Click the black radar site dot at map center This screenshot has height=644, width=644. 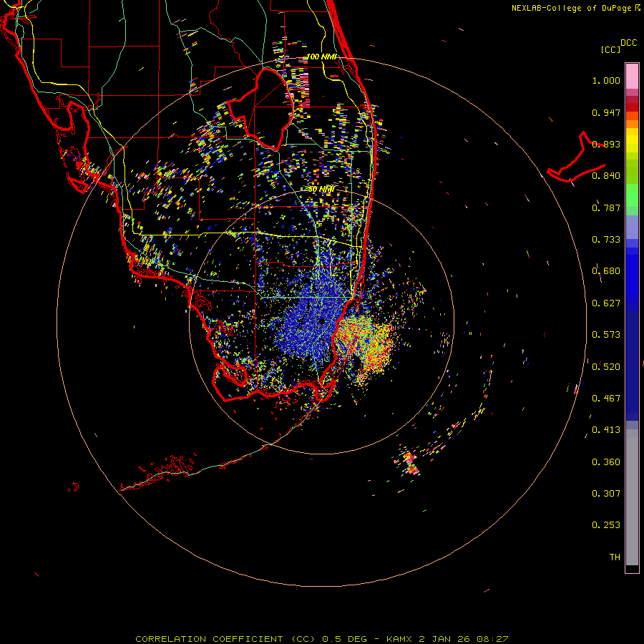point(322,321)
